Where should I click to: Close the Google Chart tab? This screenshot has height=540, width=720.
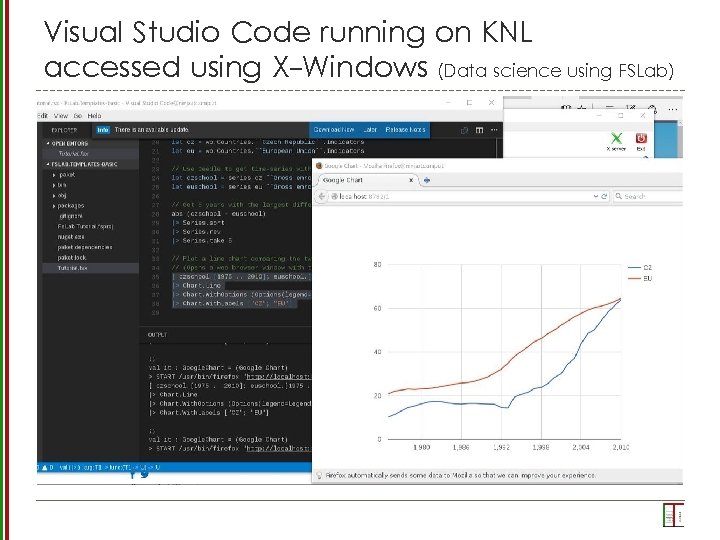[411, 180]
